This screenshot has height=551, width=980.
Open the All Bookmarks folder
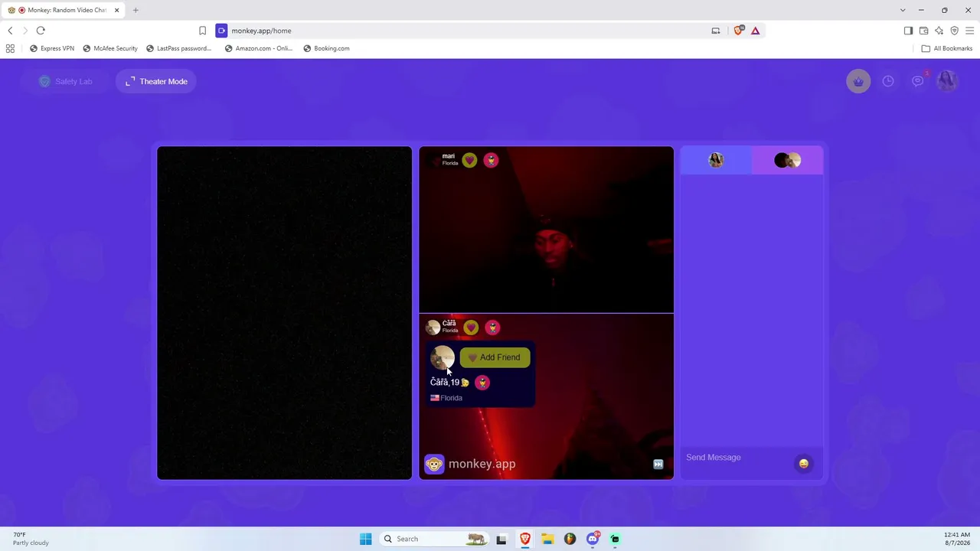tap(947, 48)
